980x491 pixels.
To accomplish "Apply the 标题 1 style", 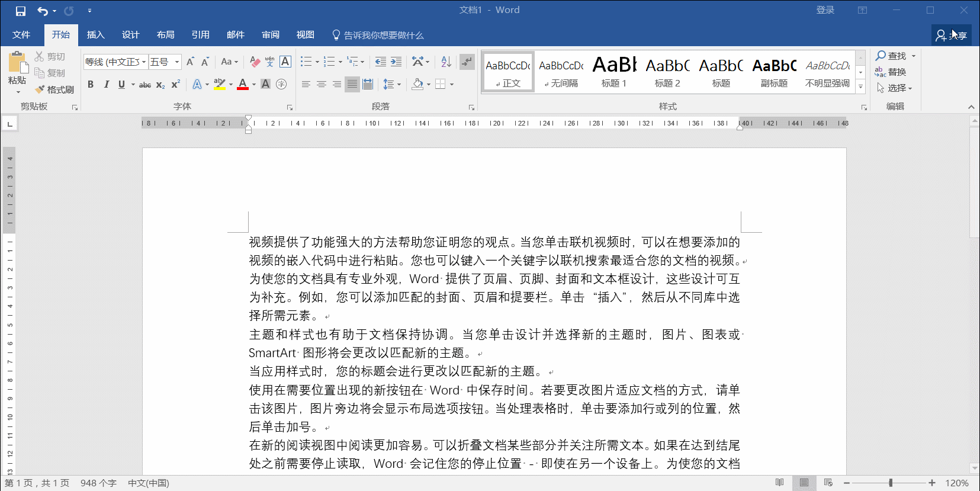I will click(x=614, y=72).
